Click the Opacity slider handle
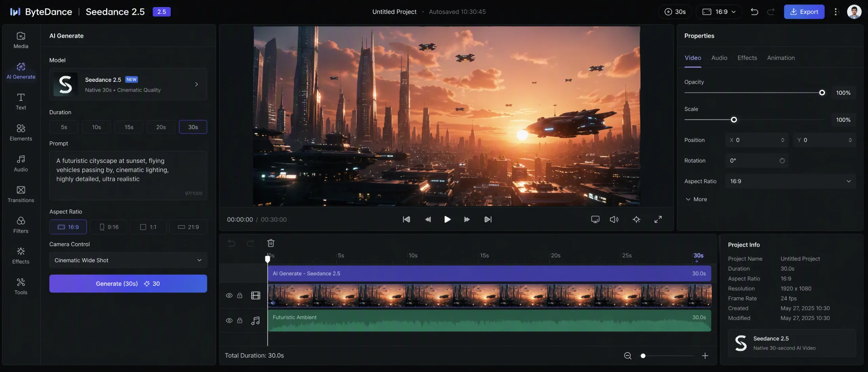The image size is (868, 372). pos(822,93)
